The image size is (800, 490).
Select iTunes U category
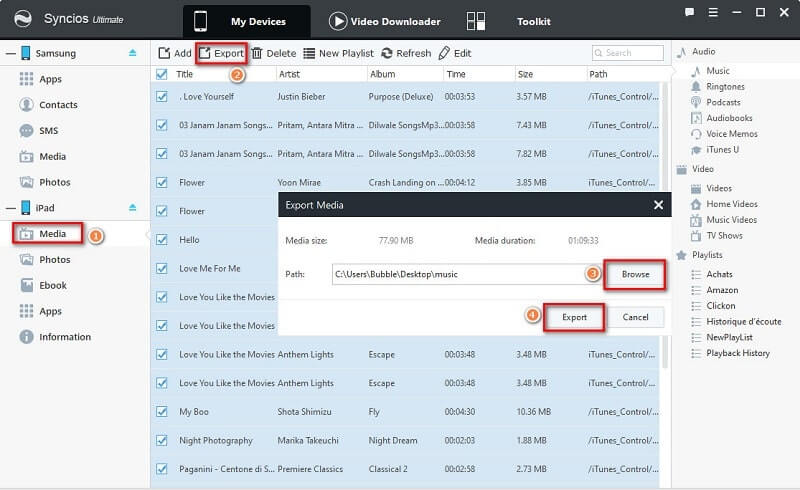(722, 150)
